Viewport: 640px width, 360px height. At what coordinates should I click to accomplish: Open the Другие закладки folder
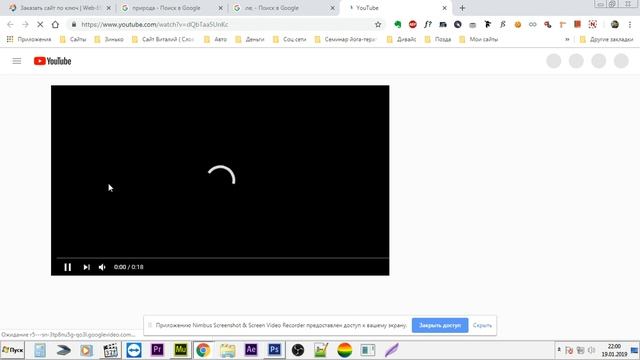click(607, 39)
